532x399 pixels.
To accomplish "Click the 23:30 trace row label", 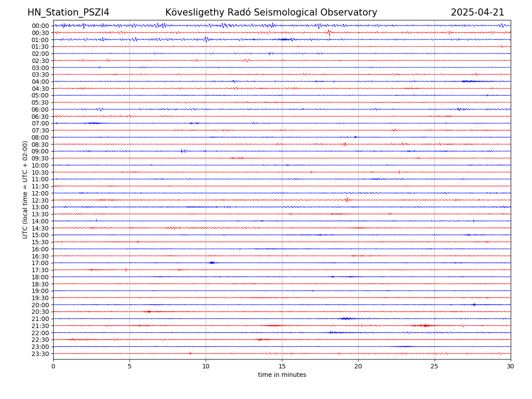I will (x=40, y=354).
